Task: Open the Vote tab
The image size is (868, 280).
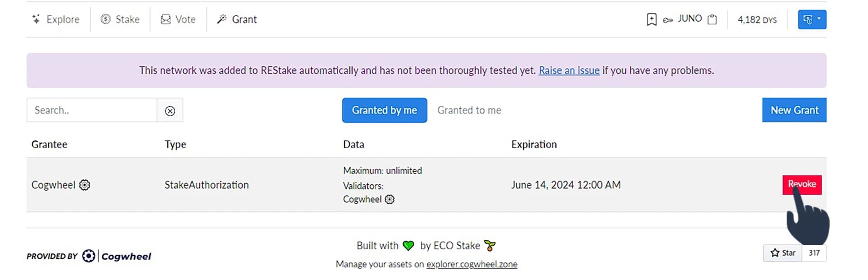Action: [x=178, y=19]
